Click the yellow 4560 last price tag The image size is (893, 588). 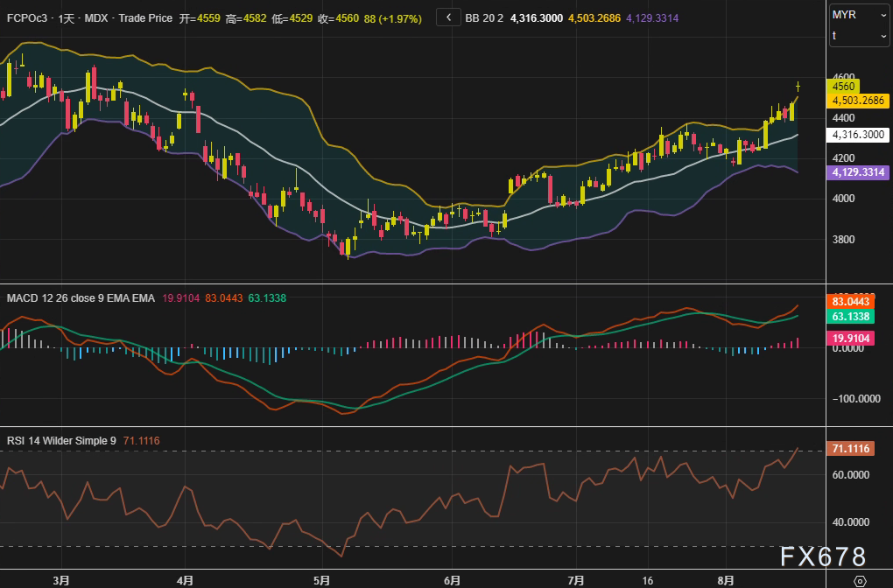click(x=845, y=87)
